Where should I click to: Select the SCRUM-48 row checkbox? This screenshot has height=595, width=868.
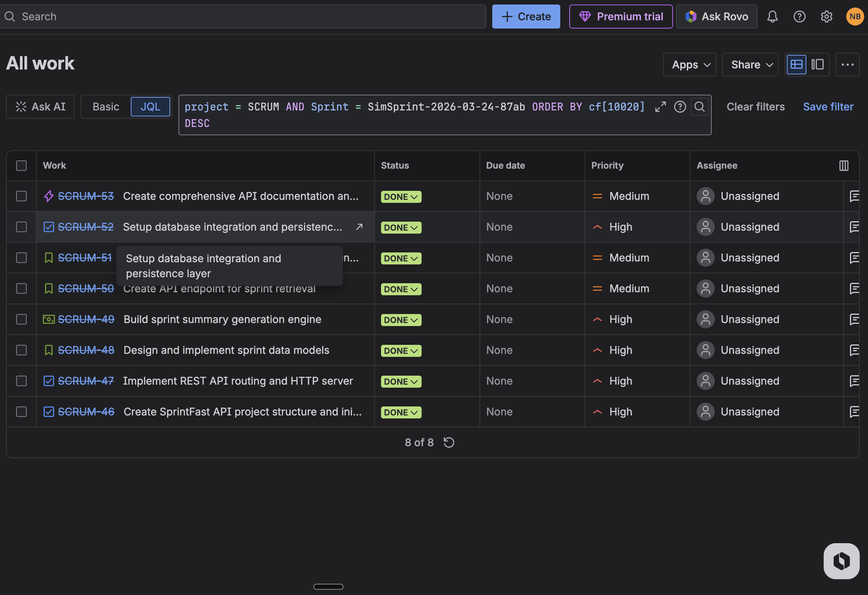click(x=21, y=350)
